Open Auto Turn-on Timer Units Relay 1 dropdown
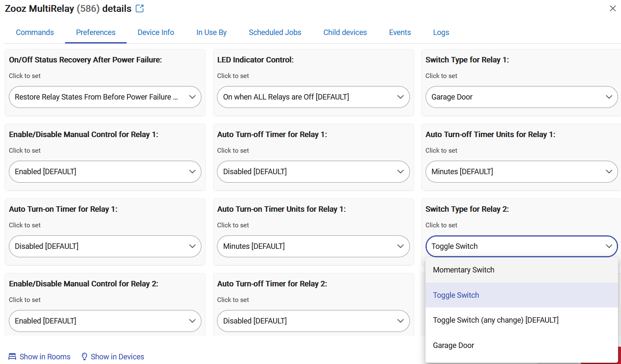This screenshot has height=364, width=621. tap(313, 246)
